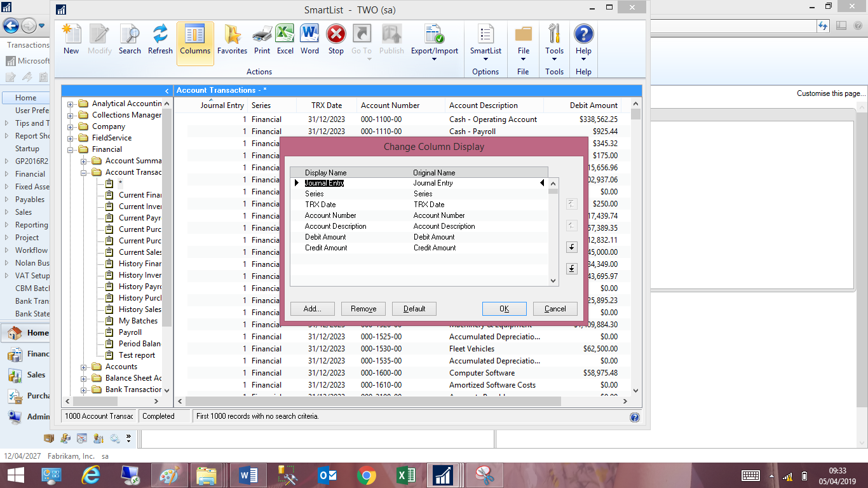Export list with Word icon
The height and width of the screenshot is (488, 868).
coord(310,39)
